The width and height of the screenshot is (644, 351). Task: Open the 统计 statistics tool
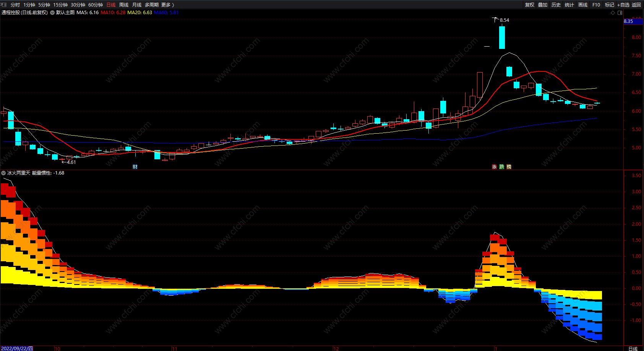pyautogui.click(x=569, y=5)
